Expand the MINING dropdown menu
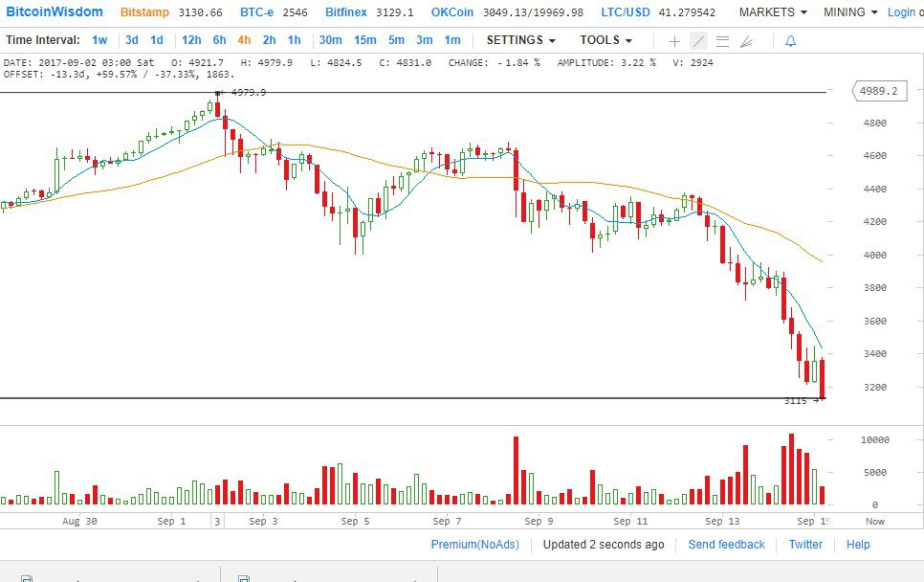This screenshot has width=924, height=582. point(850,12)
